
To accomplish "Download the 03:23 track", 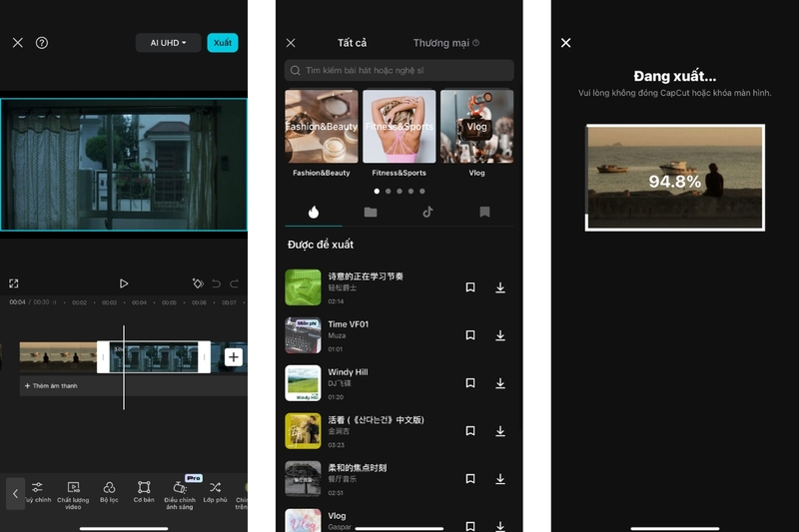I will [x=500, y=431].
